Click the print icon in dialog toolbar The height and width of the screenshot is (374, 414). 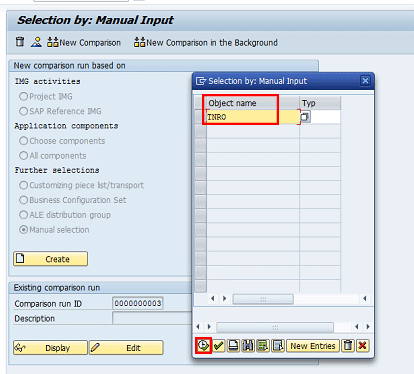click(x=233, y=346)
